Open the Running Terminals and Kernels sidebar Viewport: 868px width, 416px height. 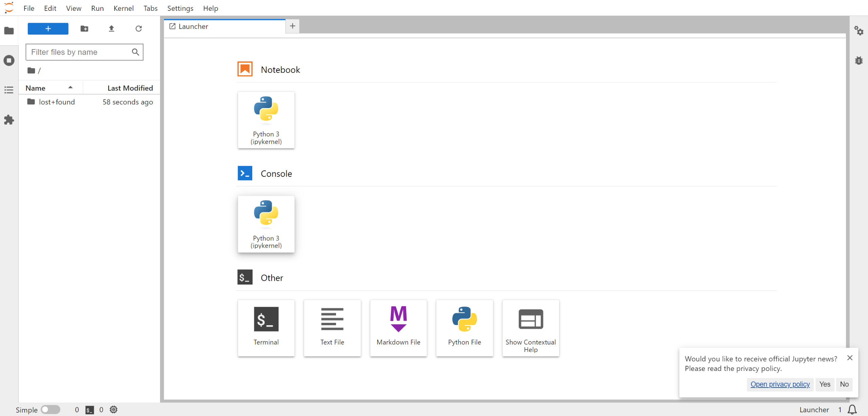9,61
